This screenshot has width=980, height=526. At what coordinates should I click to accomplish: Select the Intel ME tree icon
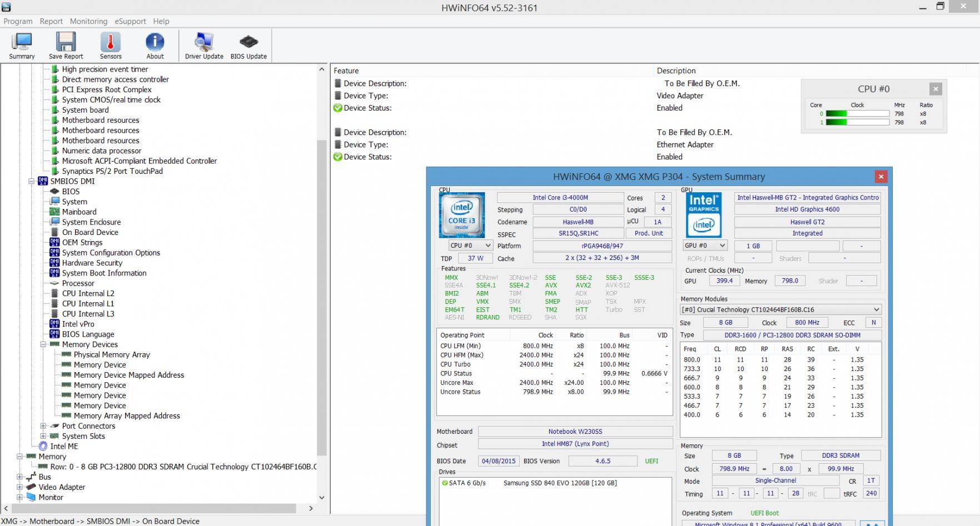(43, 446)
